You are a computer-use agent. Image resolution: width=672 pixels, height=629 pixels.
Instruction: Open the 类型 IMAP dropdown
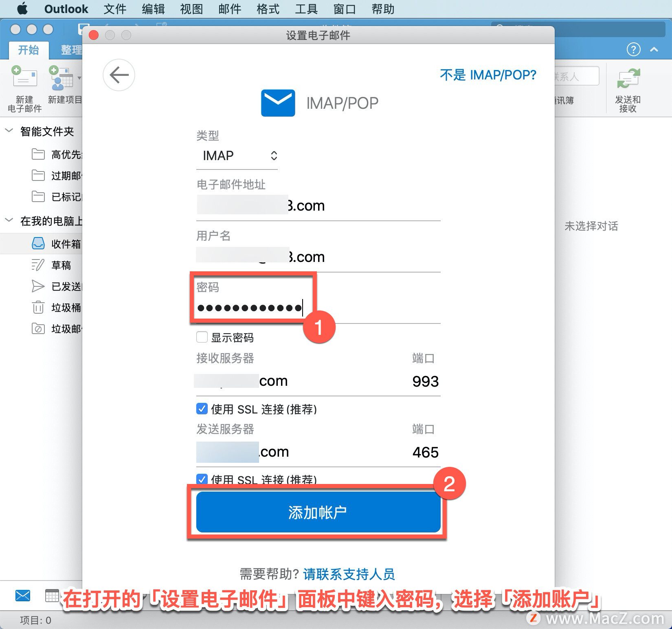[237, 156]
